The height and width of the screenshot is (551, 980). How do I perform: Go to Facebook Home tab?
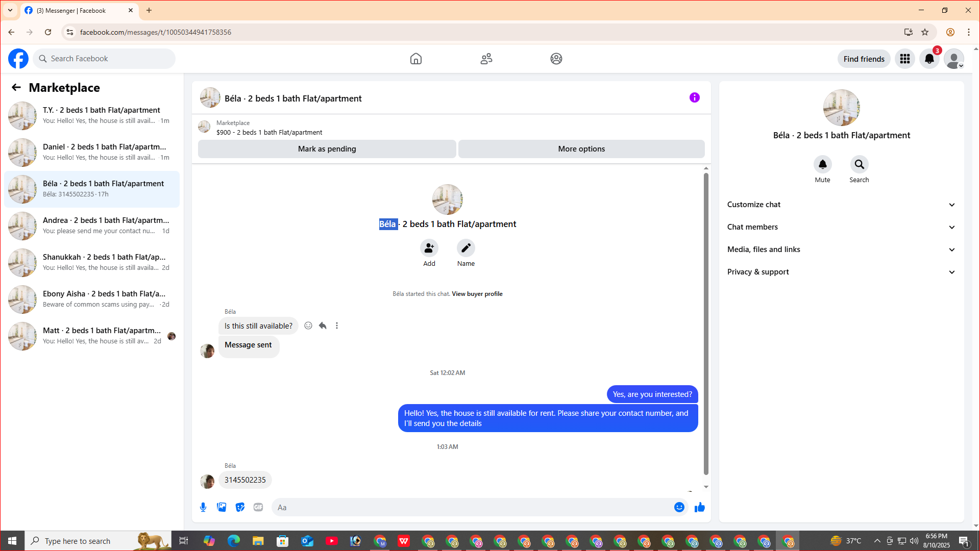415,59
